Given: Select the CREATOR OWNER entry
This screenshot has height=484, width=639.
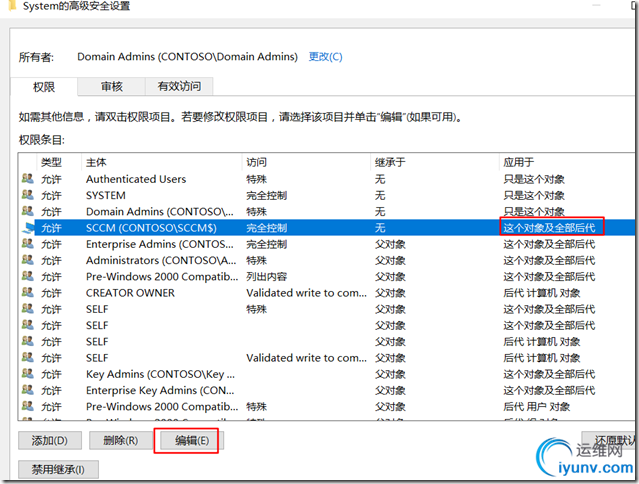Looking at the screenshot, I should tap(326, 293).
